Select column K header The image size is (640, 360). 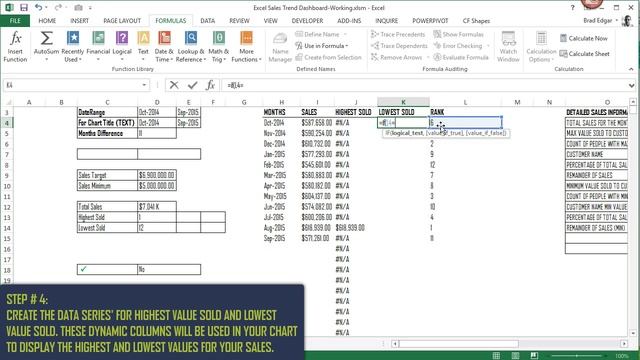[x=403, y=102]
